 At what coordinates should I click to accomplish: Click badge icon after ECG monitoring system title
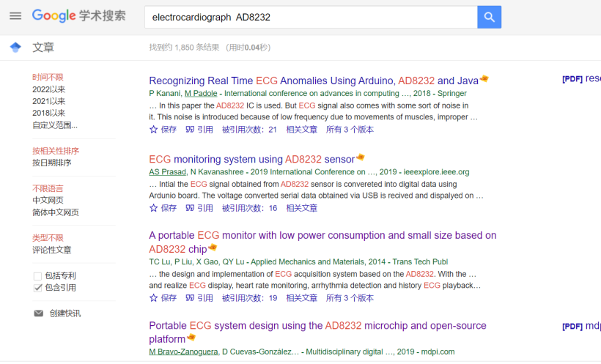[361, 157]
